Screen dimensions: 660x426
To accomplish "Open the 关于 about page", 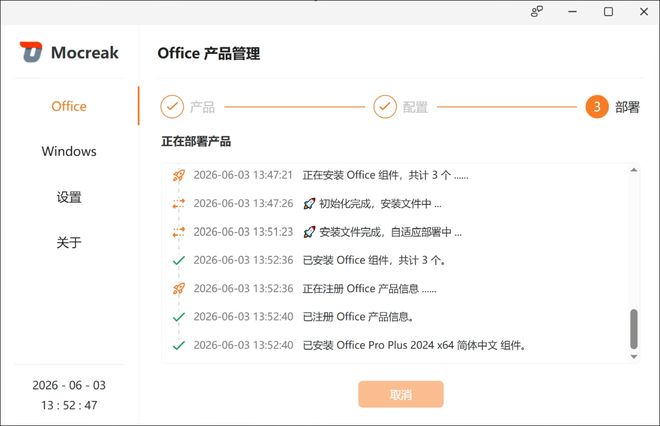I will [x=69, y=242].
